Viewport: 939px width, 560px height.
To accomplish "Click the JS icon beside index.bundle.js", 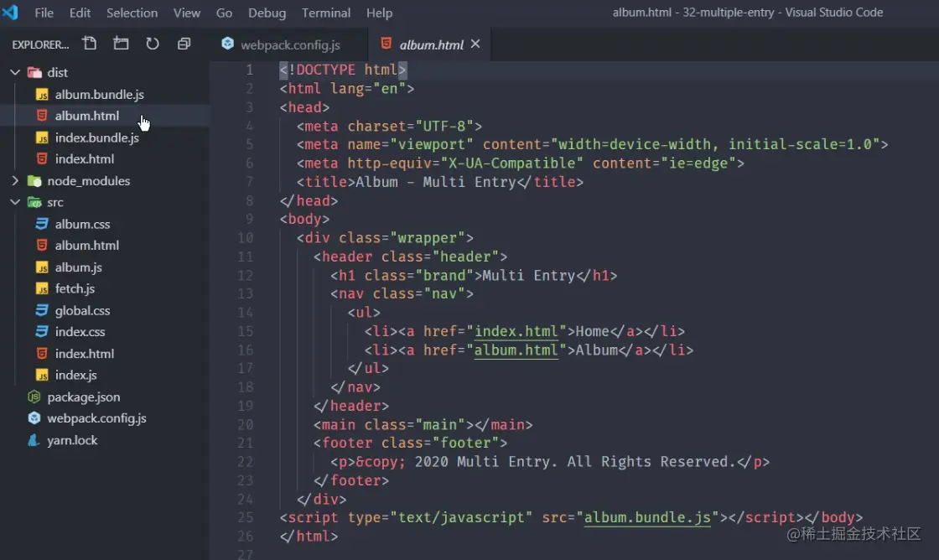I will click(x=42, y=137).
